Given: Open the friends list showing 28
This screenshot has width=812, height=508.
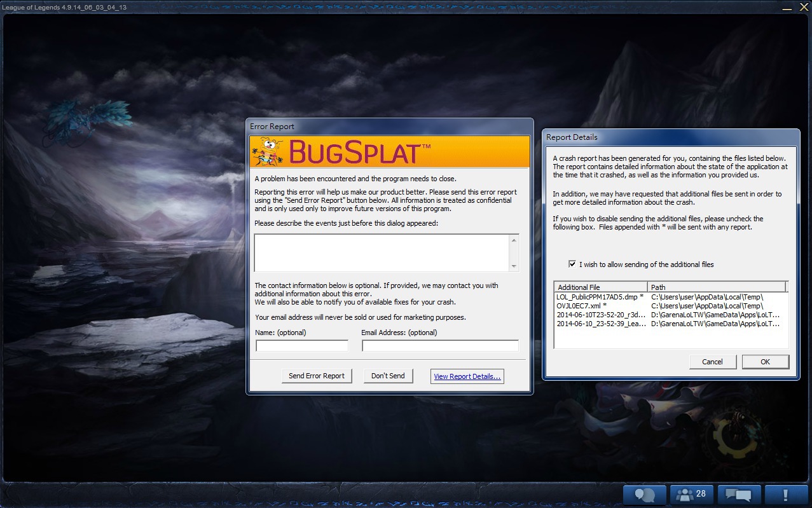Looking at the screenshot, I should [692, 495].
